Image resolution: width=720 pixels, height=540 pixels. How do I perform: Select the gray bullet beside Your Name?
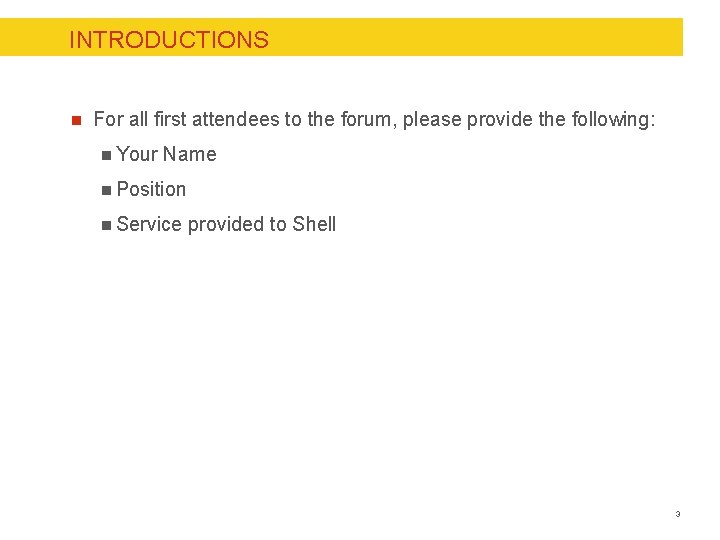107,155
